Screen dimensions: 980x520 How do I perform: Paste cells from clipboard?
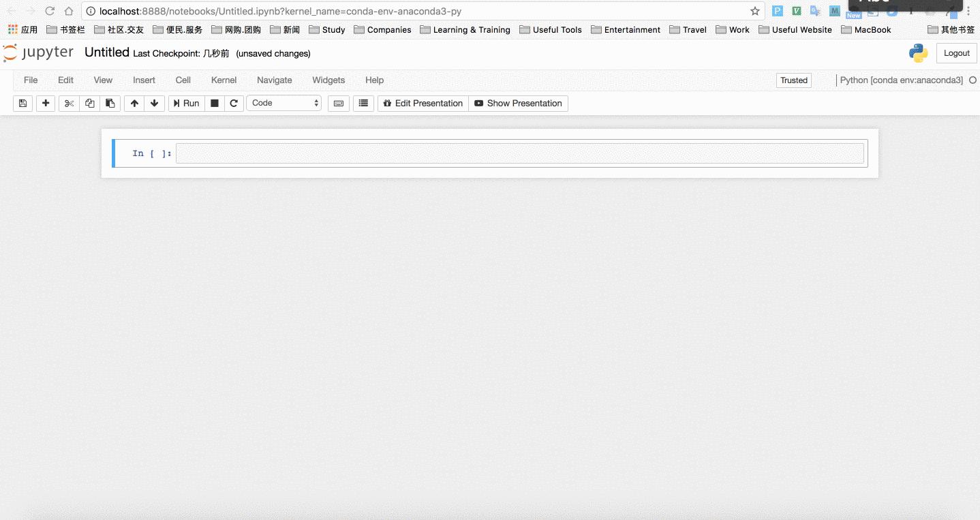pyautogui.click(x=110, y=103)
